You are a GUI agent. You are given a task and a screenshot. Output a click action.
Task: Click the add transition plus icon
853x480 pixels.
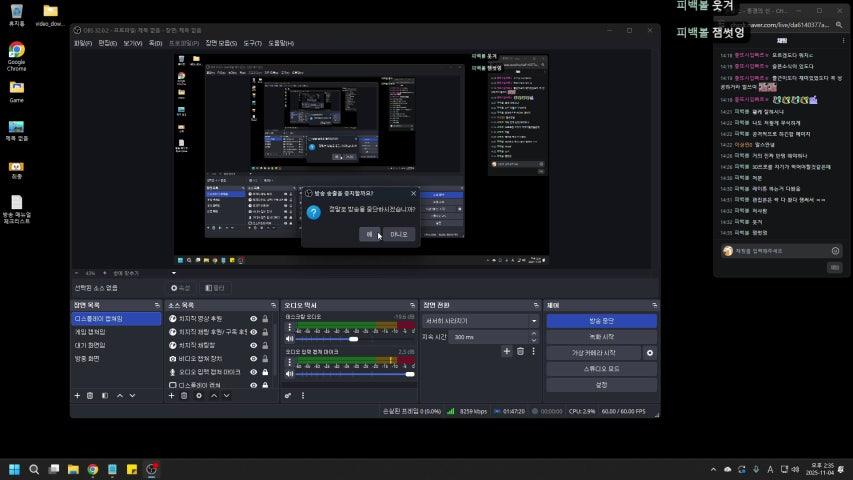point(506,352)
